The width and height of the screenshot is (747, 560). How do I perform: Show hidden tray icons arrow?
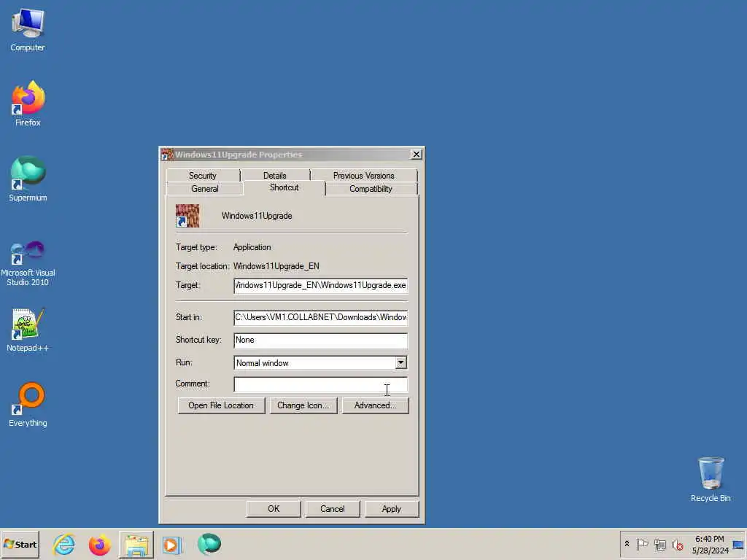tap(627, 544)
